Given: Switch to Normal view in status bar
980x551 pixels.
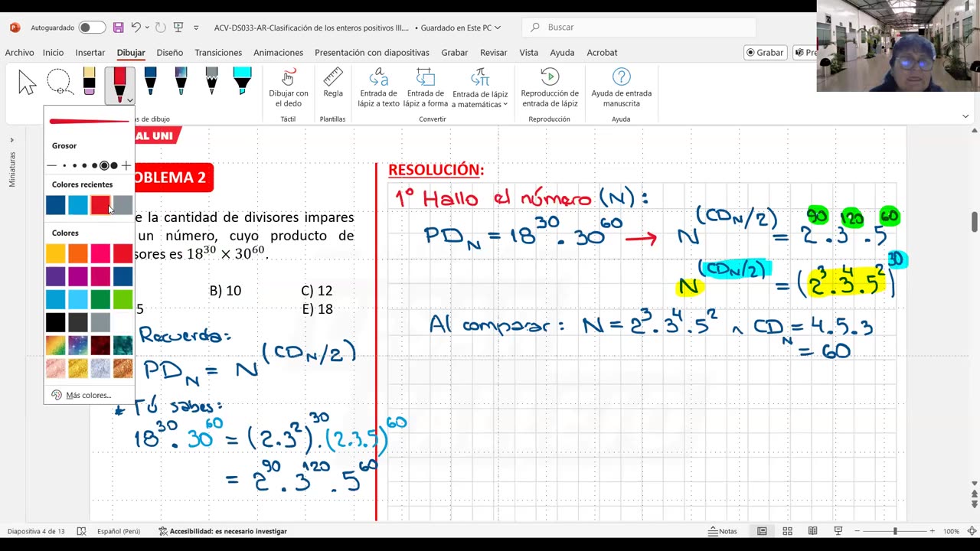Looking at the screenshot, I should coord(762,531).
